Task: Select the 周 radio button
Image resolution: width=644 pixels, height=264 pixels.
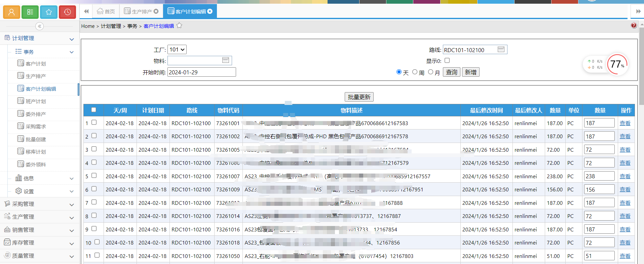Action: [x=415, y=72]
